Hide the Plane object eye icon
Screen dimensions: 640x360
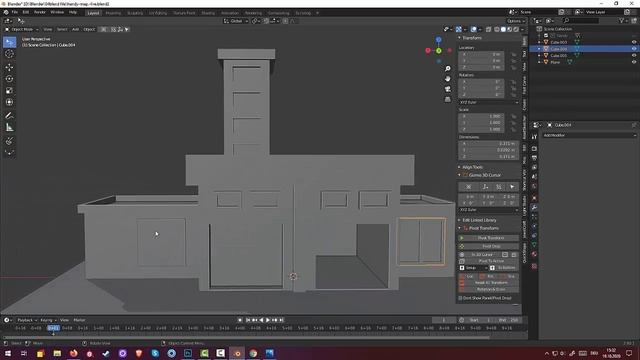click(634, 62)
